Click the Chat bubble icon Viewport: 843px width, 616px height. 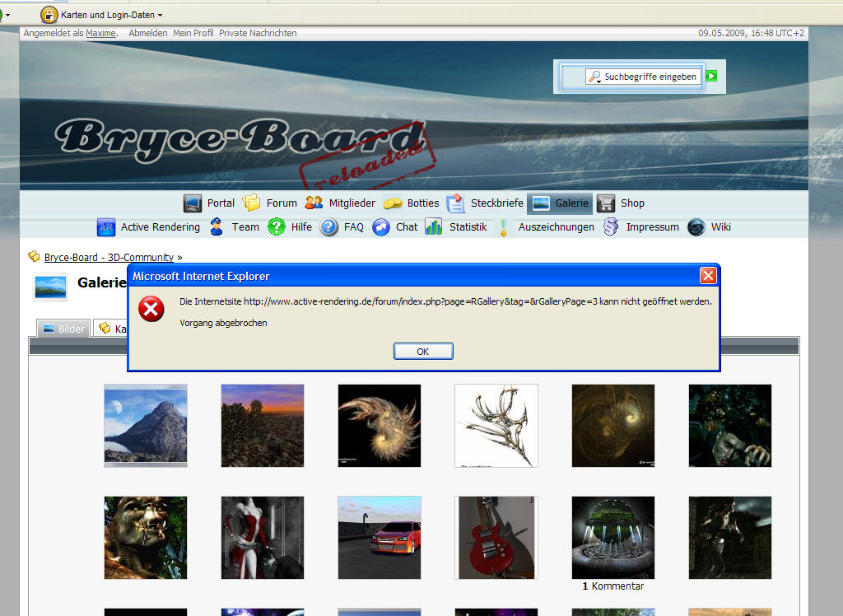point(380,227)
